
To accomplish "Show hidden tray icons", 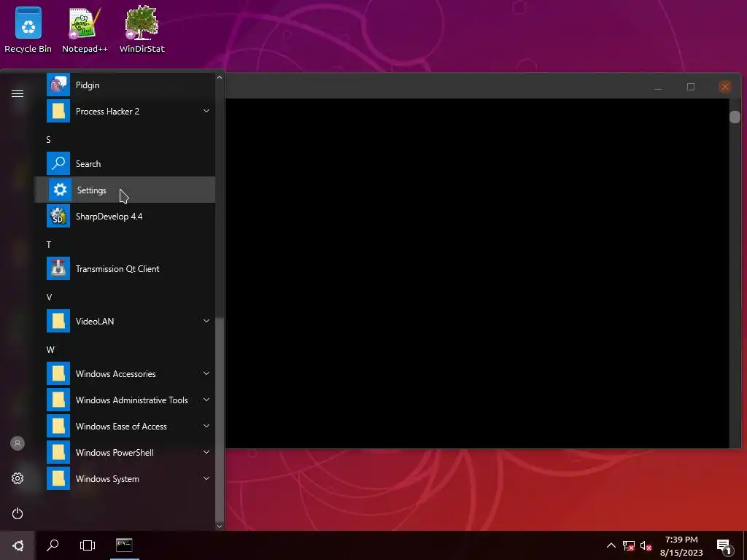I will (611, 545).
